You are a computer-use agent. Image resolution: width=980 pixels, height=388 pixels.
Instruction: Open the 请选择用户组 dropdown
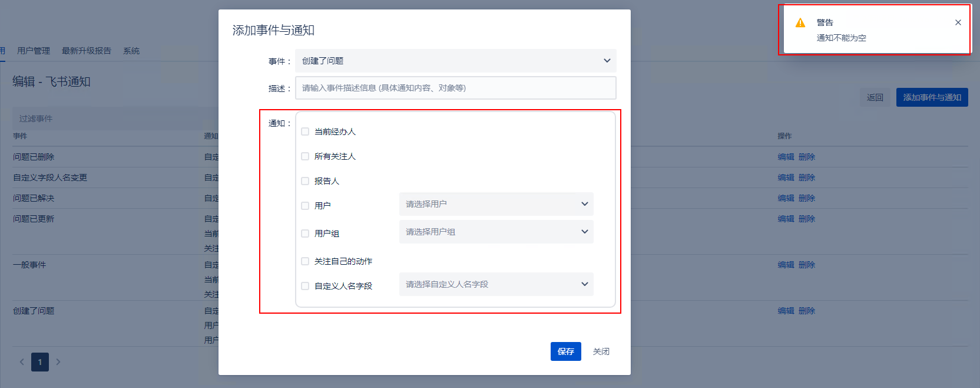496,232
